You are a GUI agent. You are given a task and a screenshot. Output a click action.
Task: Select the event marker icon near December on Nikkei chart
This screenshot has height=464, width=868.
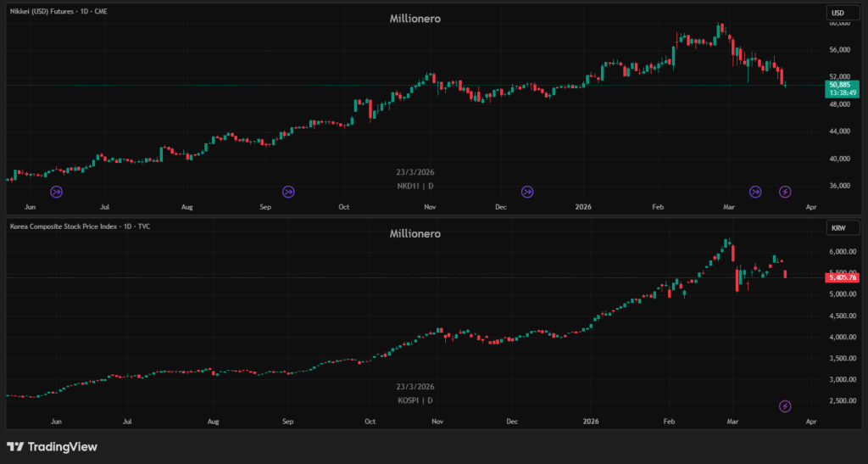coord(527,192)
